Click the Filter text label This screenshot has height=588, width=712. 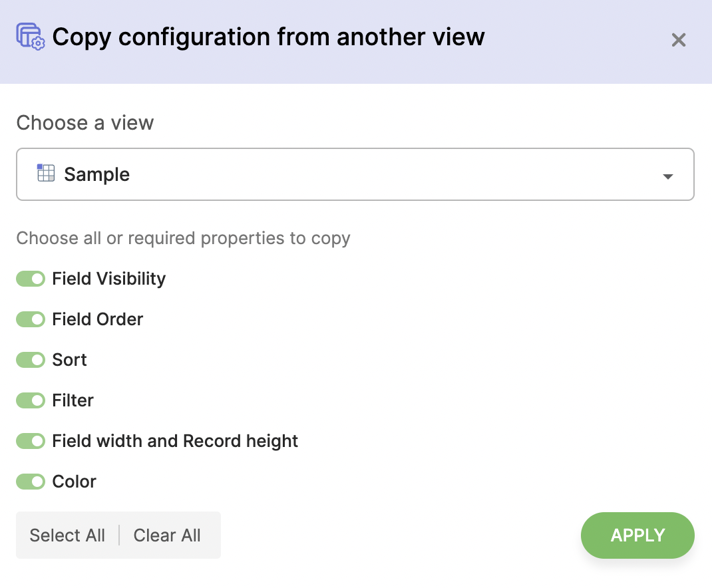(x=73, y=400)
